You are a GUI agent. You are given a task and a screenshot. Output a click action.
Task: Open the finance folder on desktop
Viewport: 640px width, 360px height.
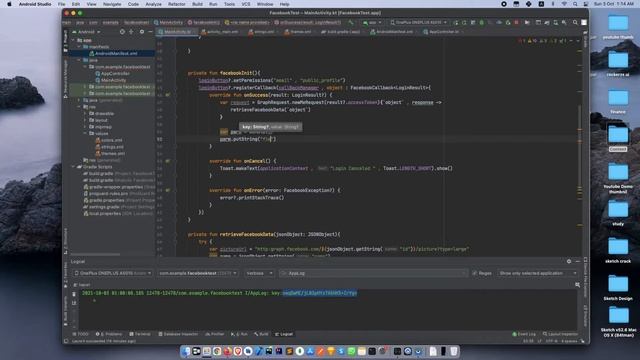[618, 101]
